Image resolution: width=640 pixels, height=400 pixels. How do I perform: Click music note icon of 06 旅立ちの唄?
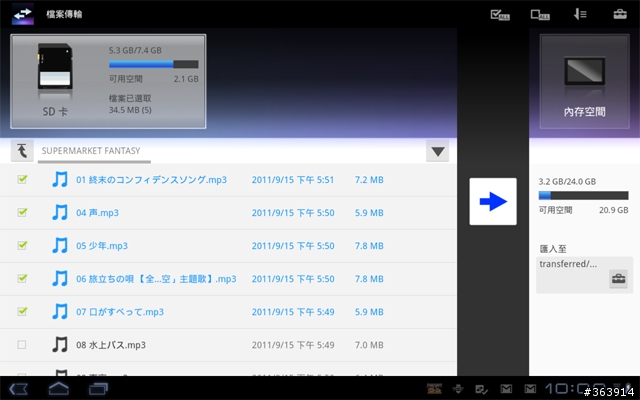tap(60, 278)
